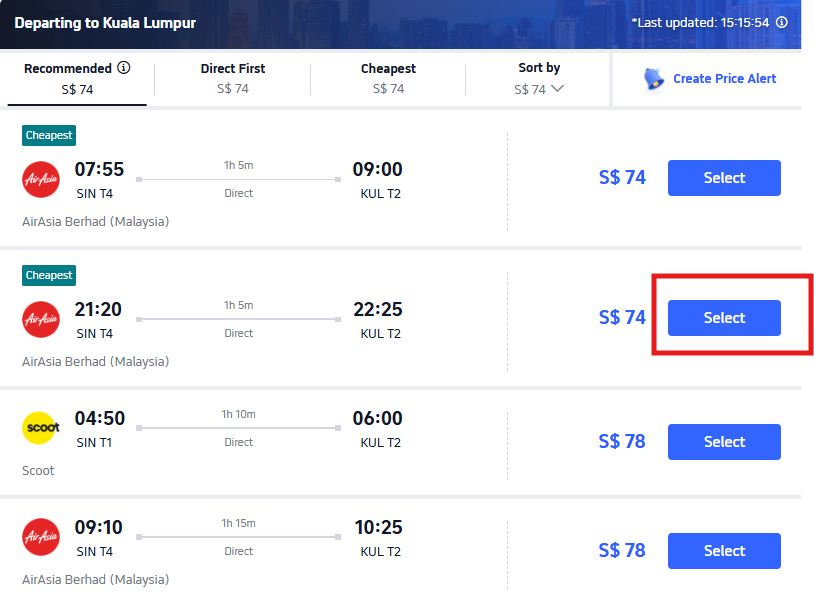Image resolution: width=814 pixels, height=602 pixels.
Task: Switch to the Direct First tab
Action: coord(232,78)
